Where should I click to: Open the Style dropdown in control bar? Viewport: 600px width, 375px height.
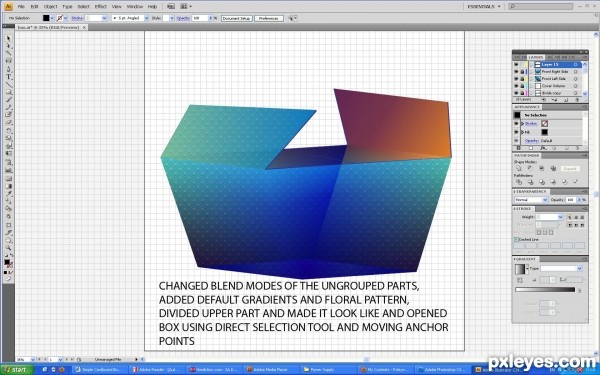(x=172, y=18)
